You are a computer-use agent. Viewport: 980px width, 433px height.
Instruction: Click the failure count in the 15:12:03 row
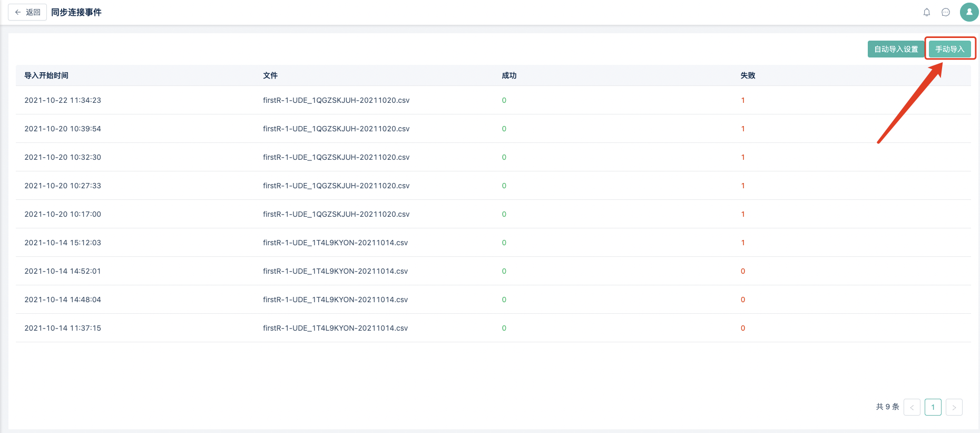click(x=743, y=243)
